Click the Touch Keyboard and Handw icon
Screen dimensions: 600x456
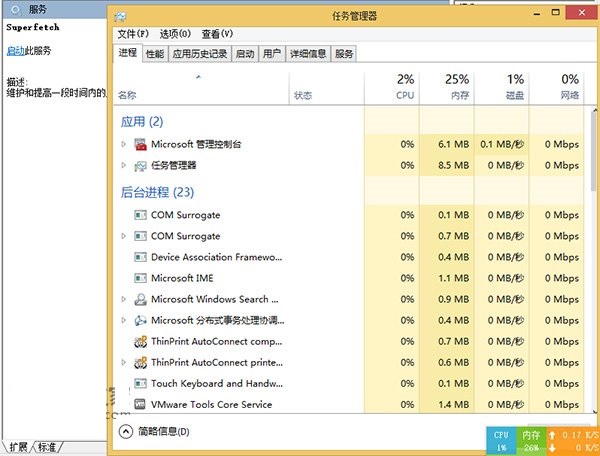point(140,383)
